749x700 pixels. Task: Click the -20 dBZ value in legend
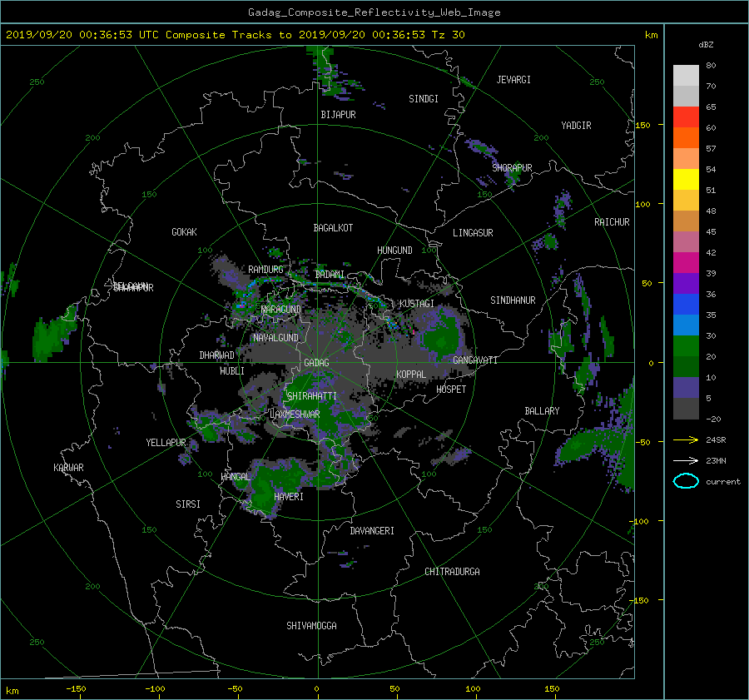pos(713,419)
